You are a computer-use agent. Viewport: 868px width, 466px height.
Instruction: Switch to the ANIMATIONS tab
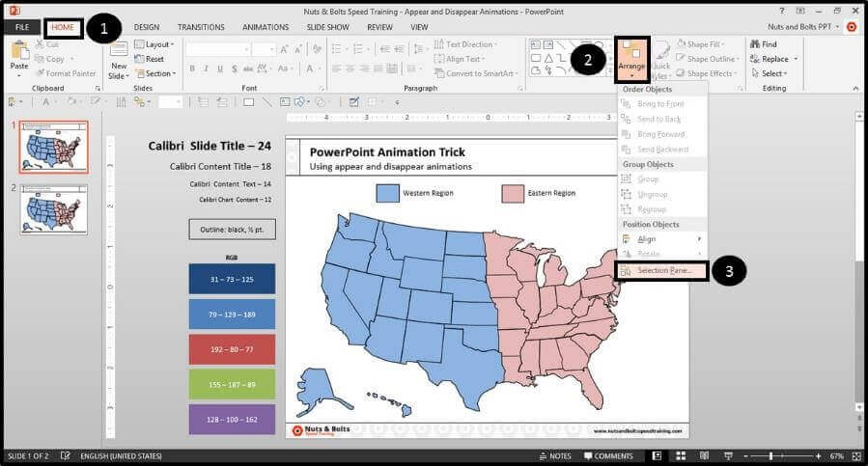(266, 27)
